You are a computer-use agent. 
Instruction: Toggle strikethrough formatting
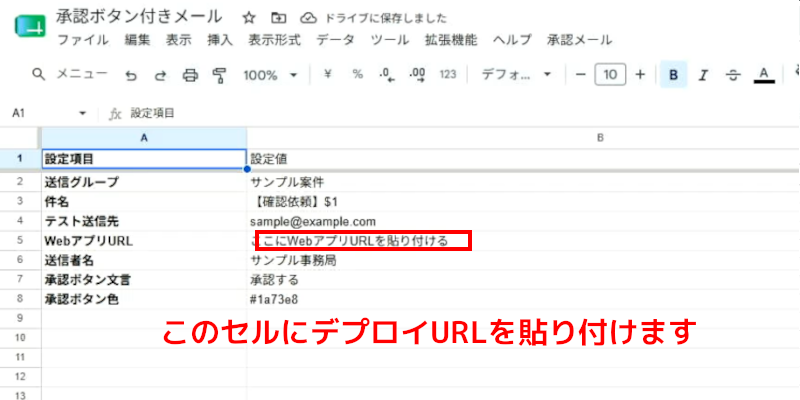[x=733, y=76]
